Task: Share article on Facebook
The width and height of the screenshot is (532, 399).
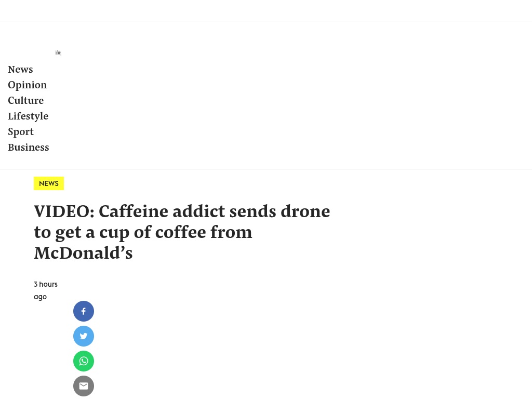Action: (84, 311)
